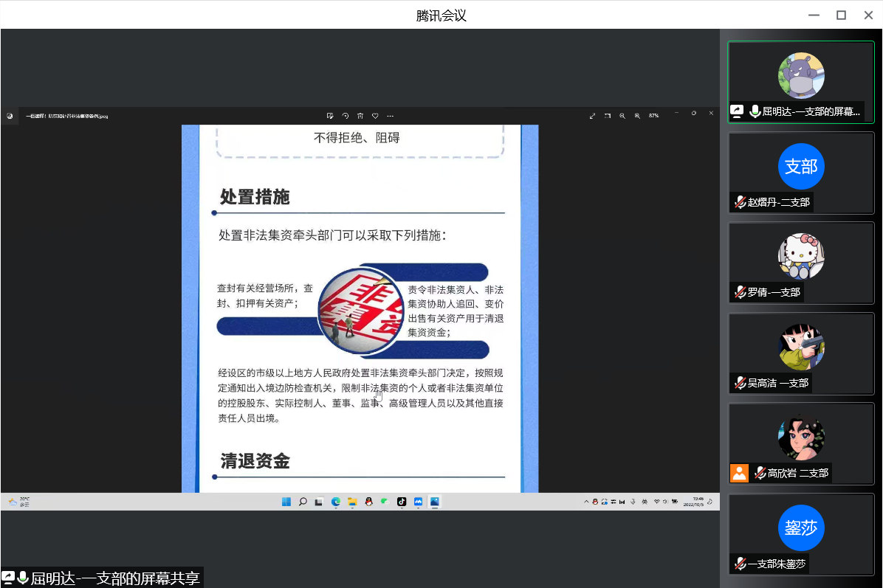Viewport: 883px width, 588px height.
Task: Click the 87% zoom level indicator
Action: [653, 116]
